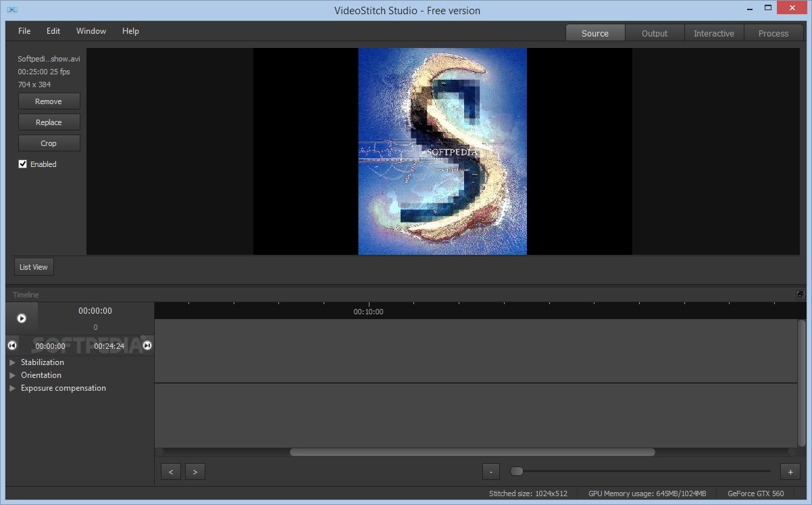Image resolution: width=812 pixels, height=505 pixels.
Task: Click the Crop button
Action: click(x=49, y=143)
